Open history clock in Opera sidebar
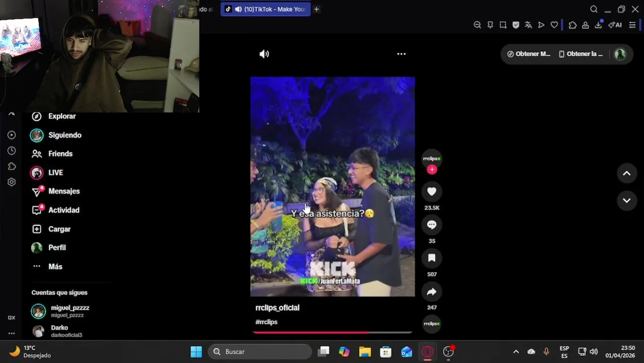 point(12,151)
